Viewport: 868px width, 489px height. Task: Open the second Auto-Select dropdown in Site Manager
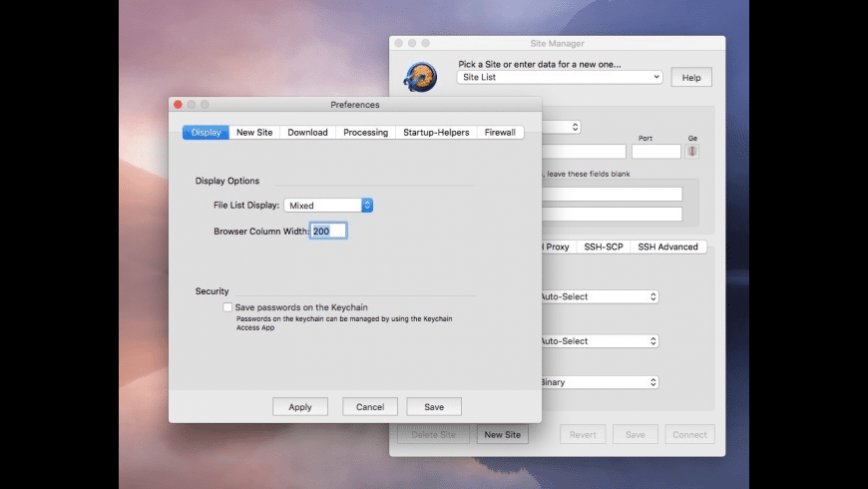[x=599, y=340]
